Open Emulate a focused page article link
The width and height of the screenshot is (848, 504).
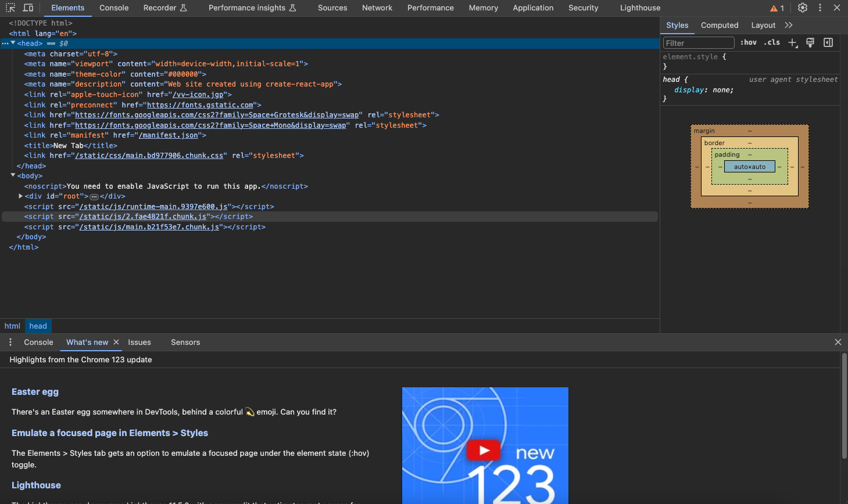point(110,433)
